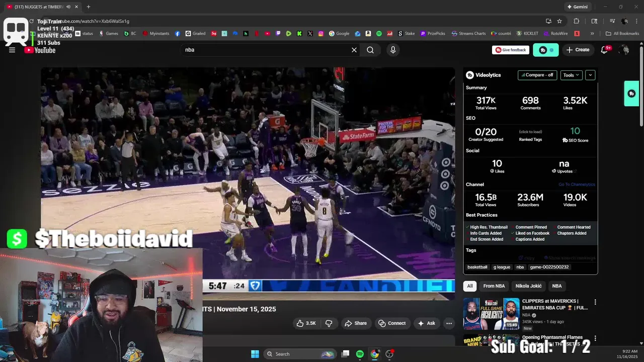Open the Ask button under video
This screenshot has height=362, width=644.
click(x=427, y=323)
